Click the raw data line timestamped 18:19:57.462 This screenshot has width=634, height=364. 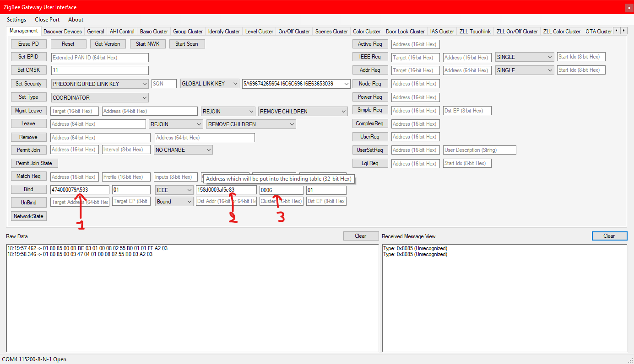[x=87, y=248]
